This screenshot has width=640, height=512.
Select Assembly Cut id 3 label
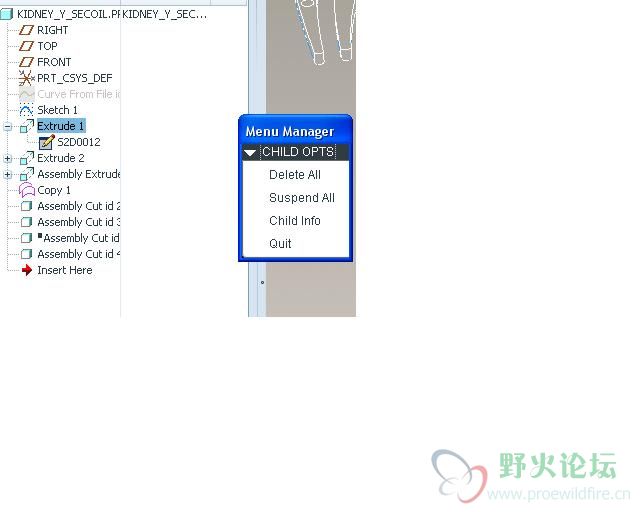[78, 222]
